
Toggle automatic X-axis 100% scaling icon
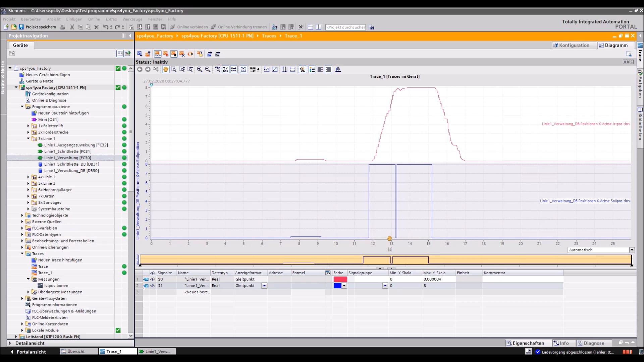[x=234, y=69]
